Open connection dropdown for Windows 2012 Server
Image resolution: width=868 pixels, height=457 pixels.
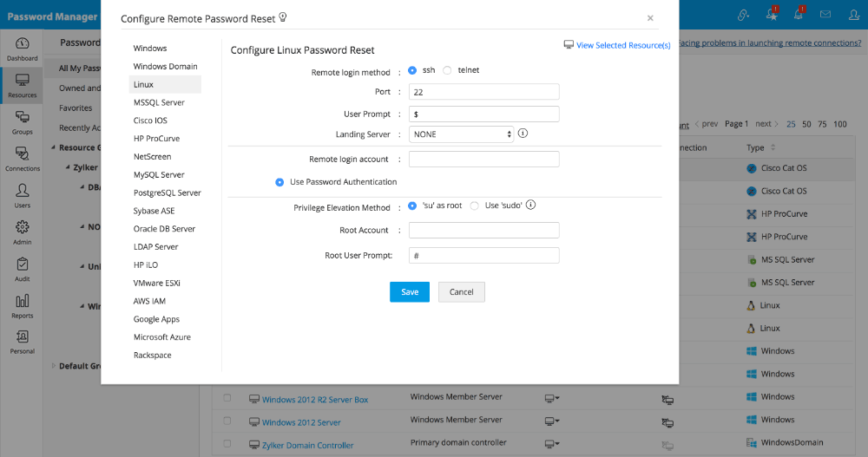(551, 421)
